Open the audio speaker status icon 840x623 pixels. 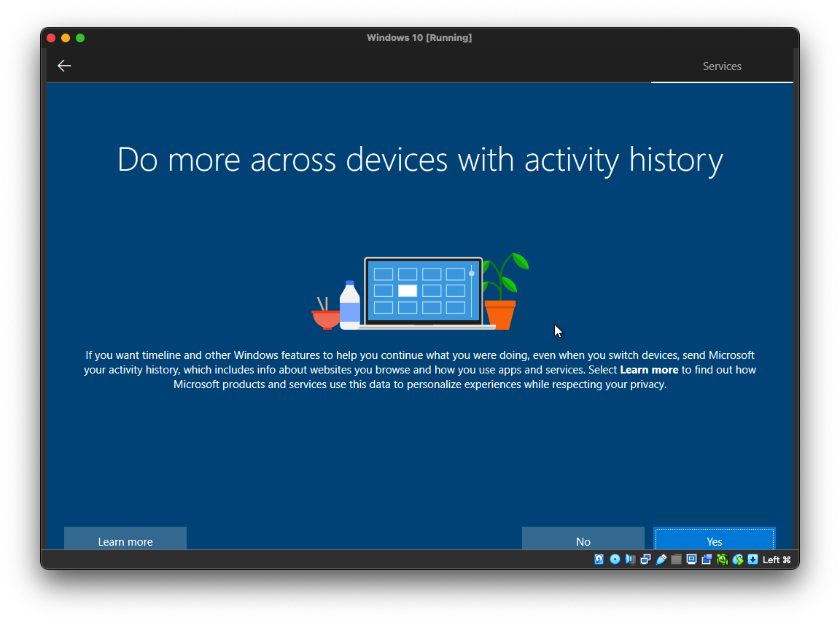point(630,560)
